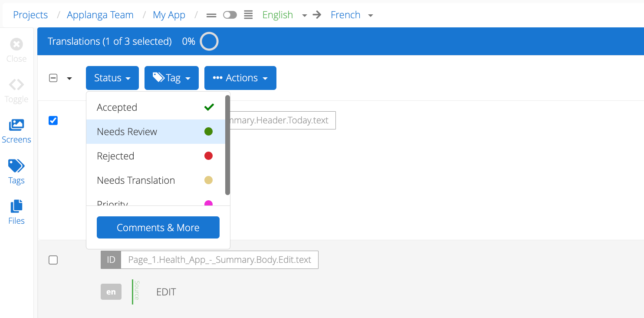Click the Summary.Body.Edit.text ID field
The image size is (644, 318).
point(220,260)
